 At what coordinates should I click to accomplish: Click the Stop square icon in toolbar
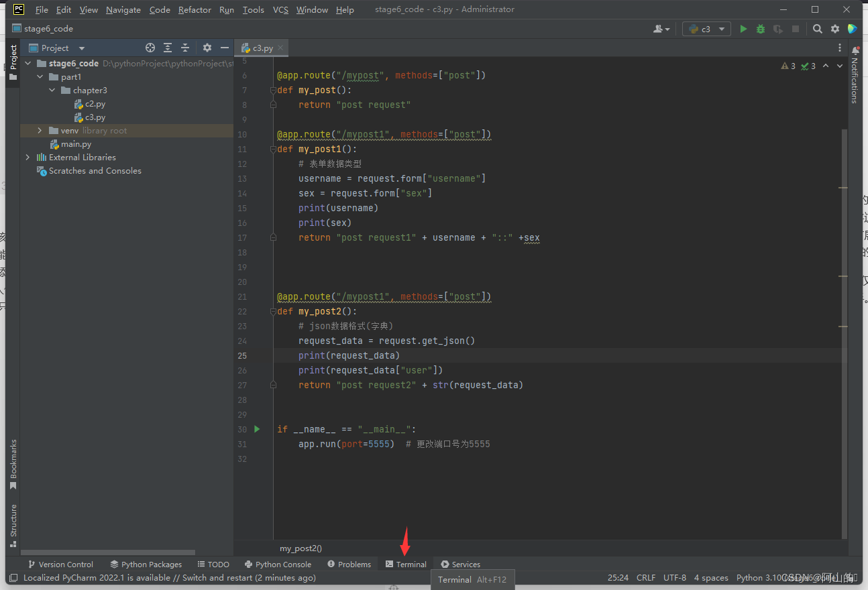(x=796, y=29)
